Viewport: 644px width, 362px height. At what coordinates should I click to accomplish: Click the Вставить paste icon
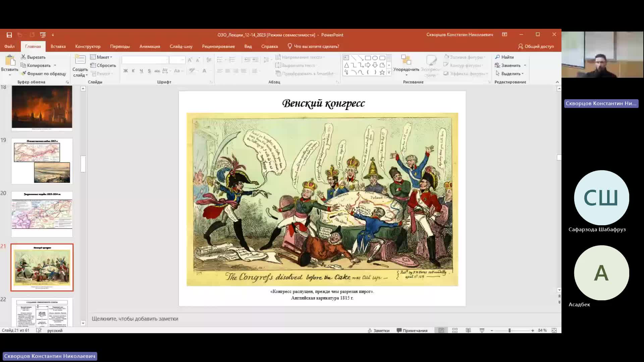[x=10, y=60]
